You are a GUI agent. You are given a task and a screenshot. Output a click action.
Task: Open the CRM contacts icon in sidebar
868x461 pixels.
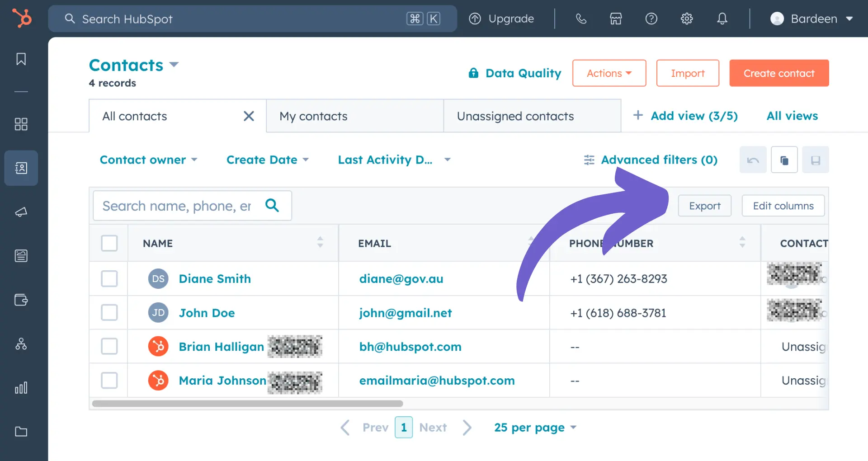[21, 168]
